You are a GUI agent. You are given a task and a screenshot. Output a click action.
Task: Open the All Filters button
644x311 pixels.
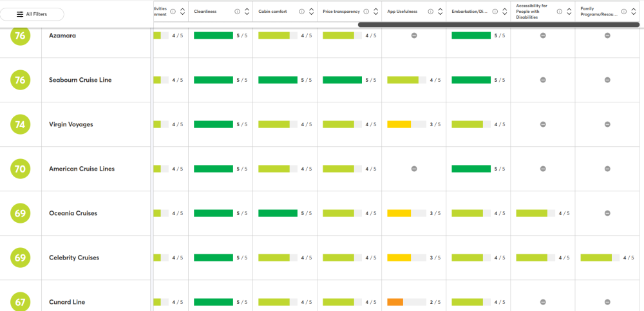(32, 14)
